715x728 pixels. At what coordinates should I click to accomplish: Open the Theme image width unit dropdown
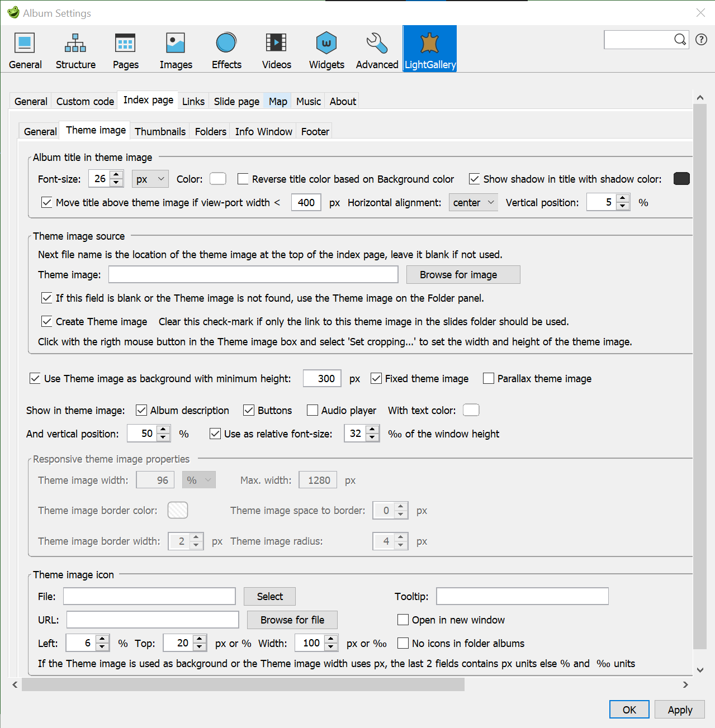coord(198,479)
